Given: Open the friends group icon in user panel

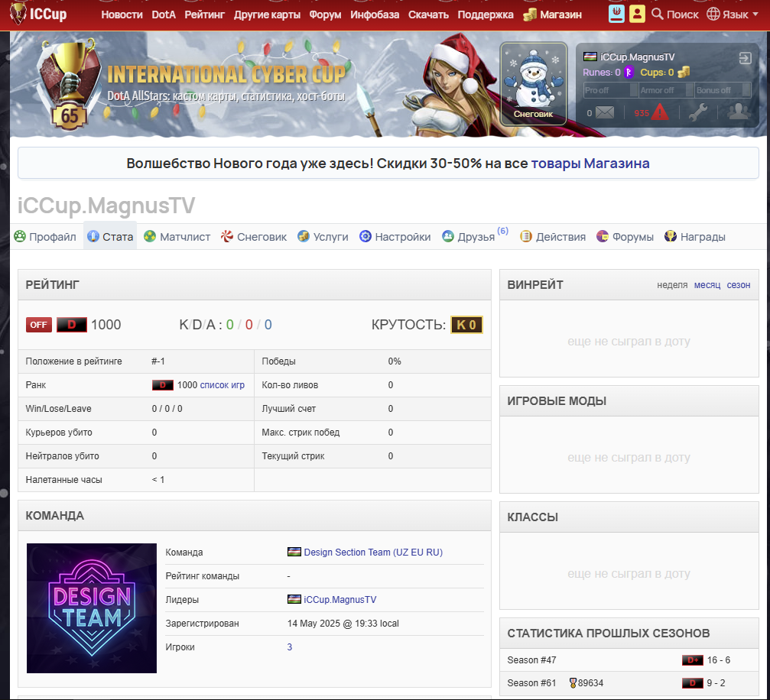Looking at the screenshot, I should [x=739, y=112].
